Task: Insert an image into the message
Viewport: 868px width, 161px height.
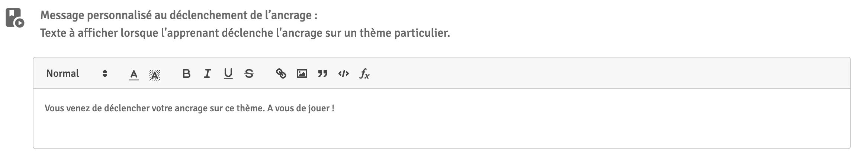Action: 302,74
